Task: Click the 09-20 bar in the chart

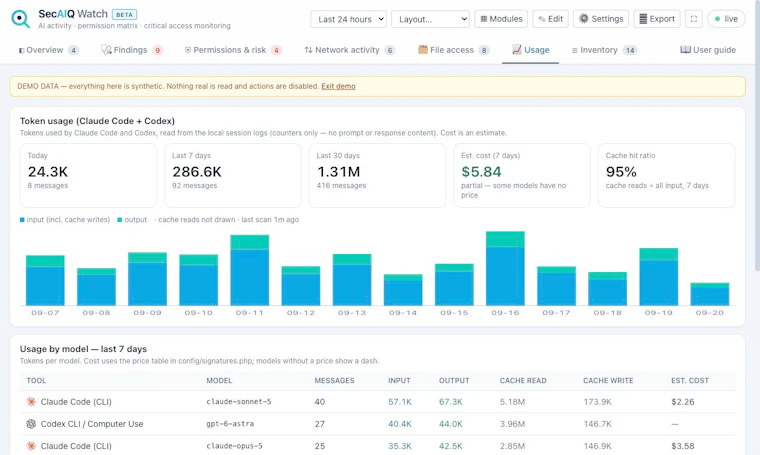Action: click(710, 294)
